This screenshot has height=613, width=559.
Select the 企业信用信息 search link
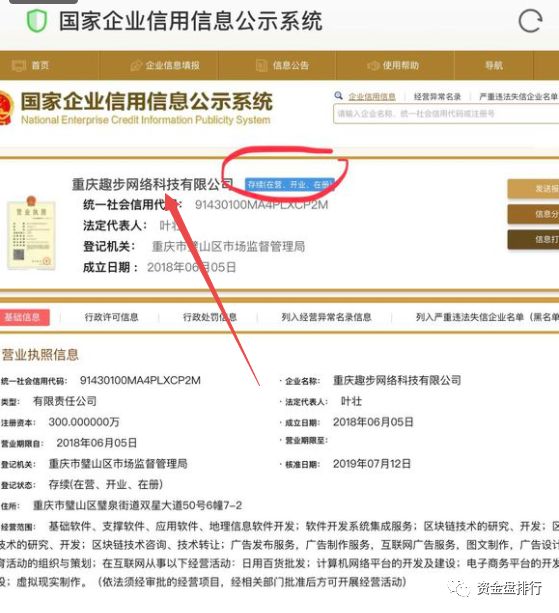coord(372,96)
